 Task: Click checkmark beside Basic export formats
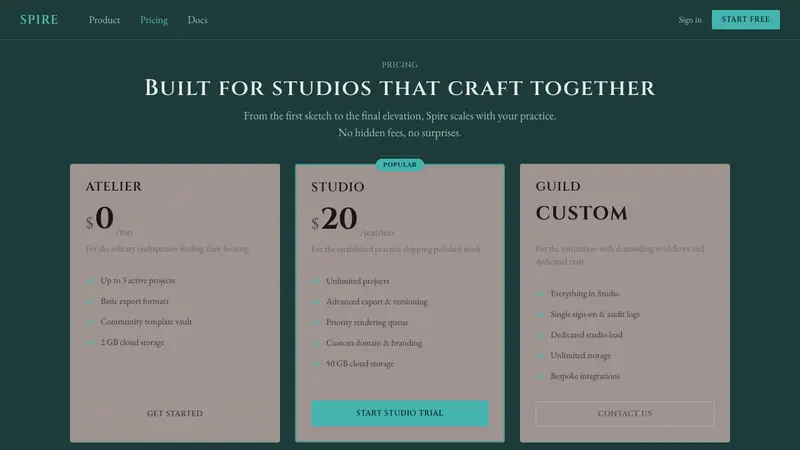[x=90, y=302]
